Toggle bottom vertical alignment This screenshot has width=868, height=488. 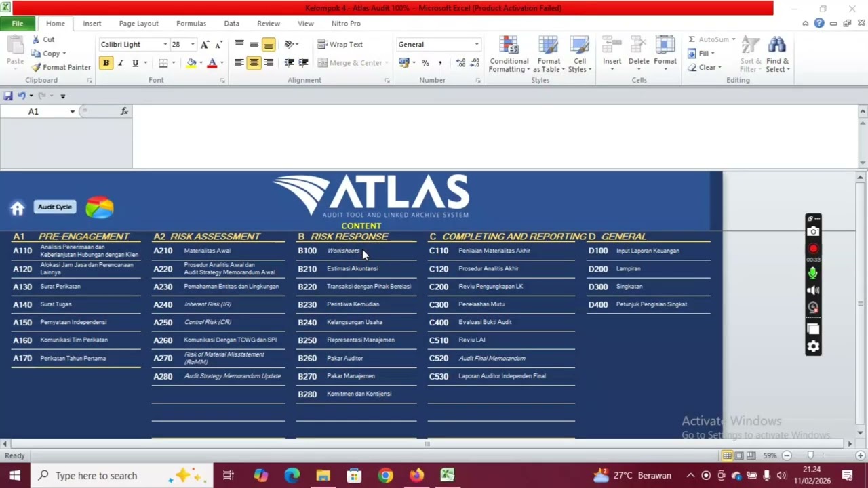click(269, 44)
